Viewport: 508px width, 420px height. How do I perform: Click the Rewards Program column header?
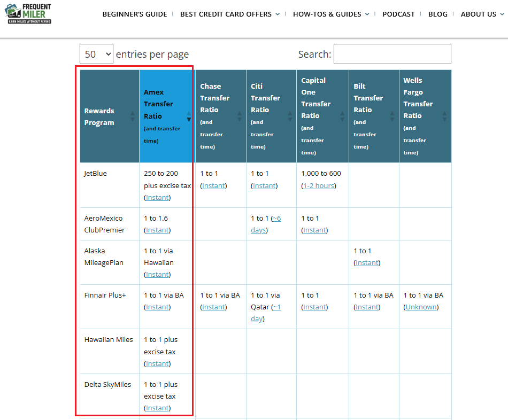click(x=110, y=116)
